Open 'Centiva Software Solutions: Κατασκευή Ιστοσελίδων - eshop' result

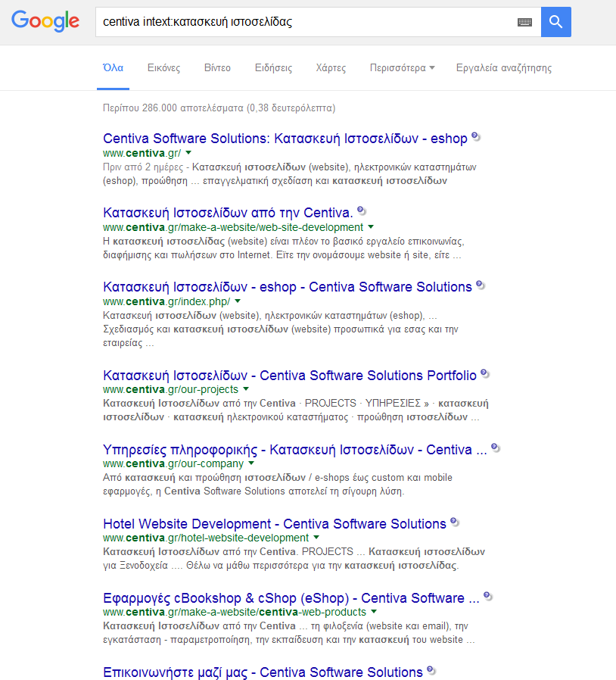pyautogui.click(x=285, y=139)
